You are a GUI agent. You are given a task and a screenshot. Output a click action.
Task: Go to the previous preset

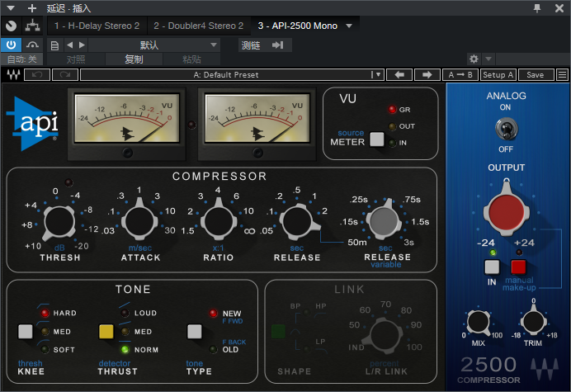[70, 45]
